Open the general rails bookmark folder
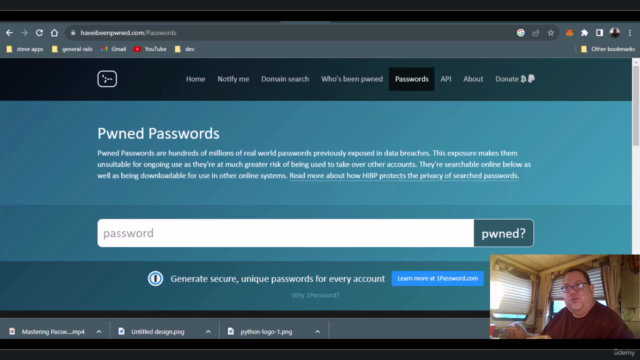Screen dimensions: 640x360 (72, 49)
